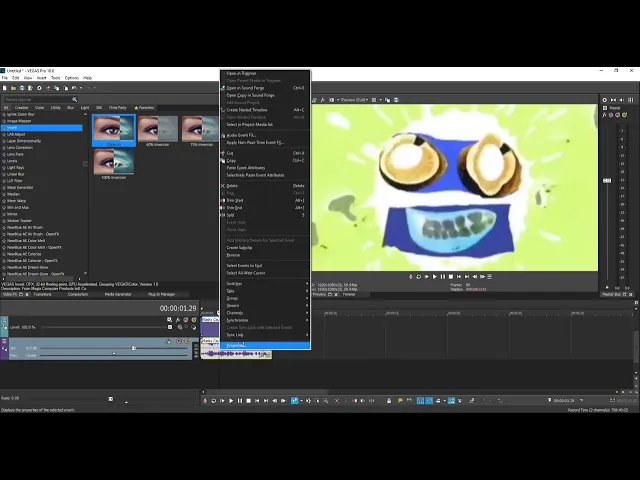The image size is (640, 480).
Task: Select Properties... in the context menu
Action: coord(264,346)
